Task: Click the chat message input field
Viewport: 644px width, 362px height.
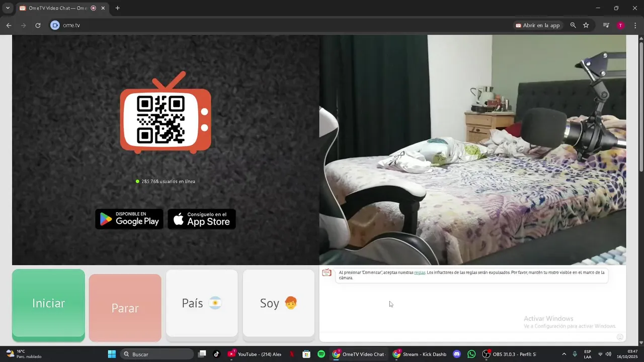Action: tap(468, 337)
